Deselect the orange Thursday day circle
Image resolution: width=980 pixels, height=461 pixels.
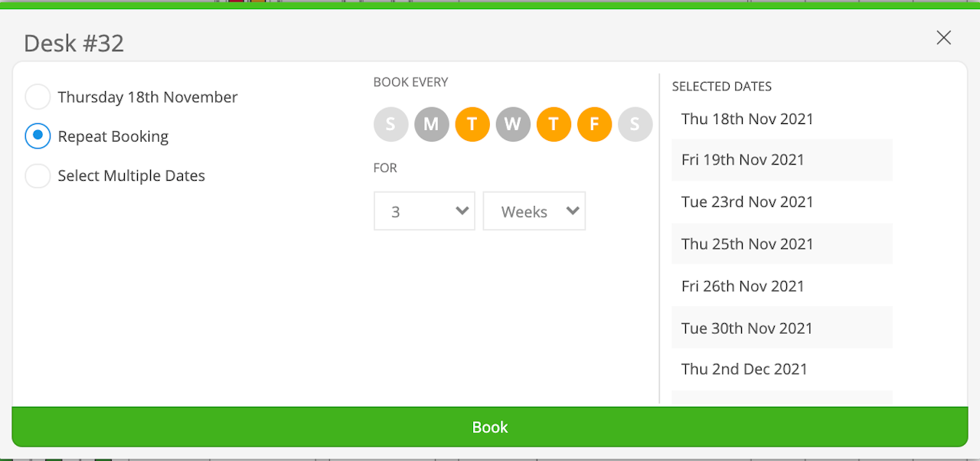(554, 124)
